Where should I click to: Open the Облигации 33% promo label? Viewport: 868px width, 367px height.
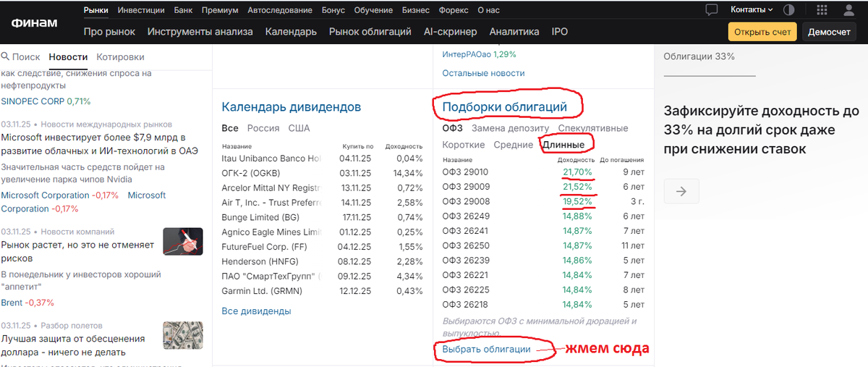[x=699, y=56]
